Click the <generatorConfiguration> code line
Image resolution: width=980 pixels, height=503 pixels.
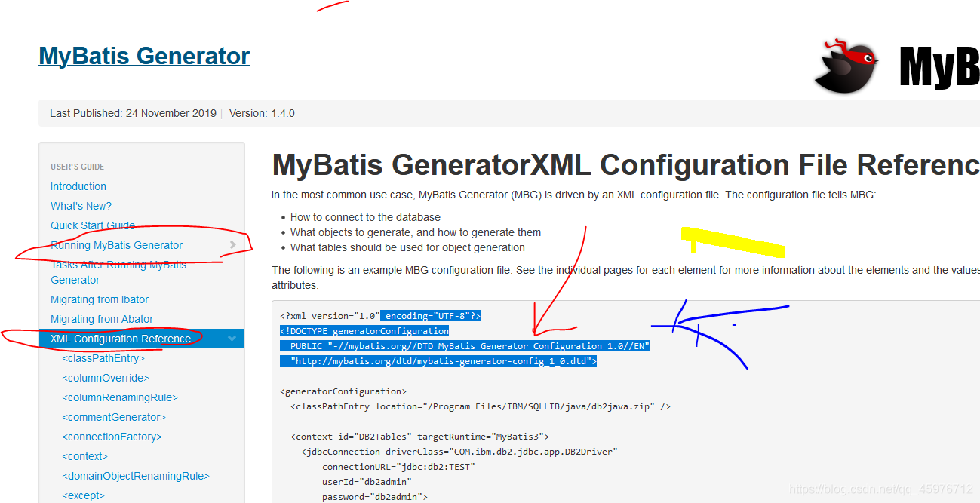[x=343, y=391]
